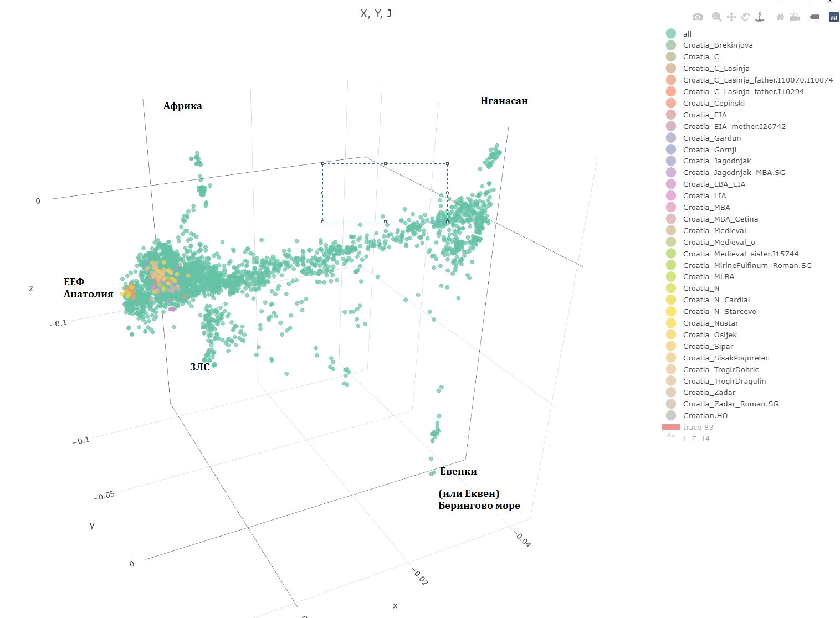Open Plotly logo link in modebar

pos(834,17)
